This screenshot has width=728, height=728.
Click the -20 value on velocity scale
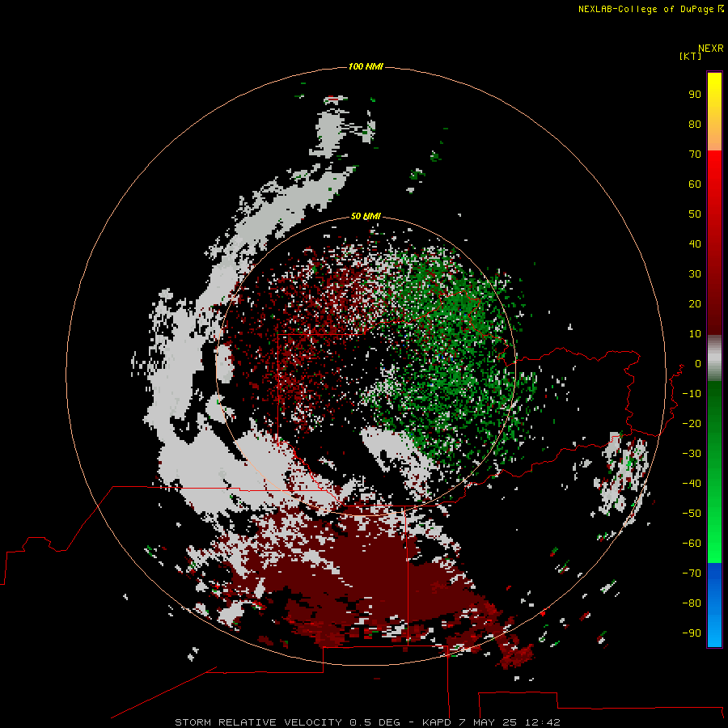pos(692,423)
